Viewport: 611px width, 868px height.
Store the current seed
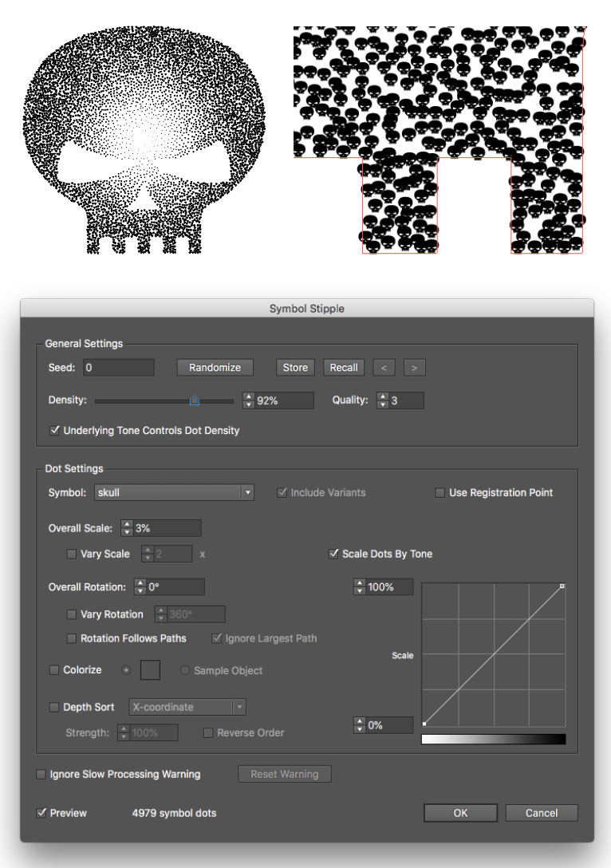coord(295,368)
